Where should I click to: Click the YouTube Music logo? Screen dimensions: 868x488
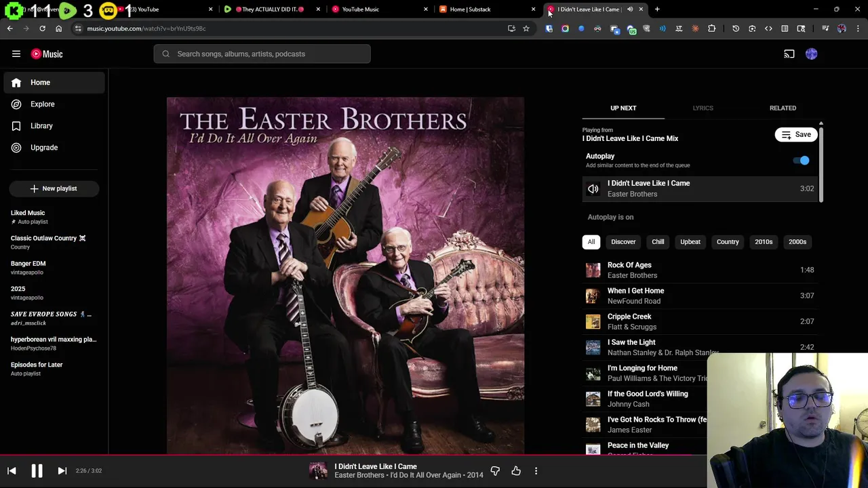point(47,54)
